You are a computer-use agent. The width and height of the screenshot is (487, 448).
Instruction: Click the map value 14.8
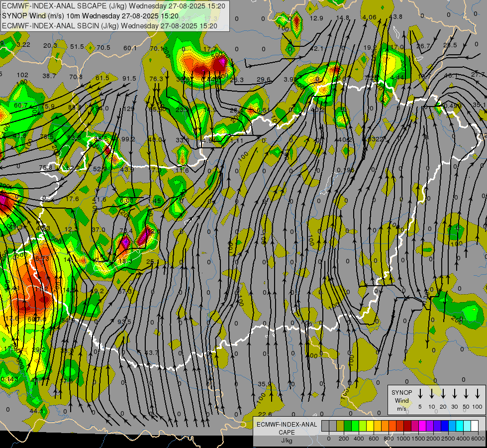click(343, 18)
